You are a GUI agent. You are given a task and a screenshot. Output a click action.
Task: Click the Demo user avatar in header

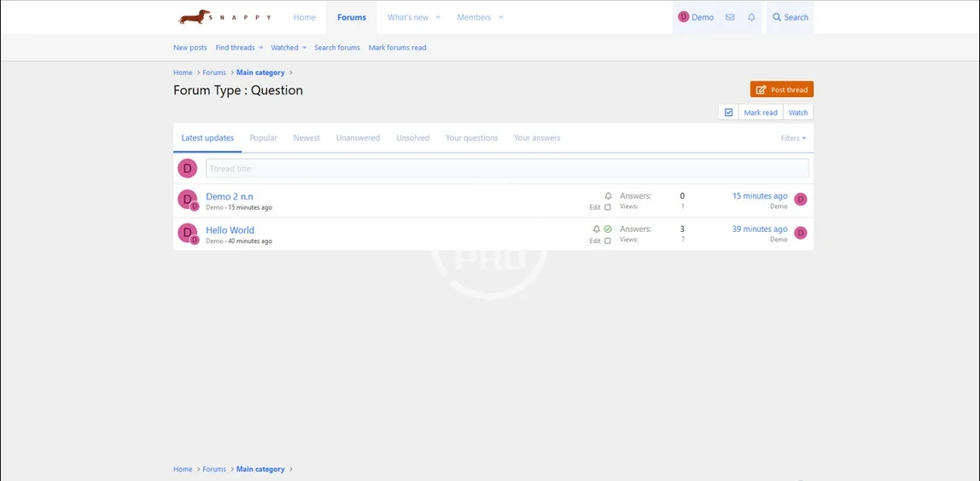tap(684, 17)
